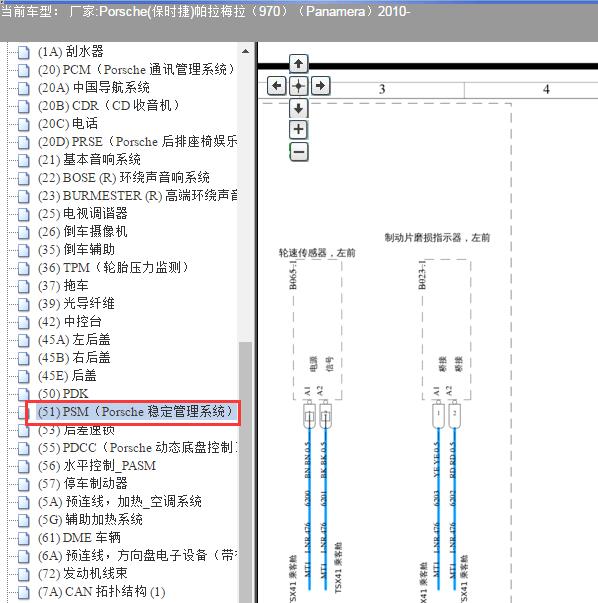Click the page icon beside (1A) 刮水器
Screen dimensions: 598x603
[x=23, y=52]
